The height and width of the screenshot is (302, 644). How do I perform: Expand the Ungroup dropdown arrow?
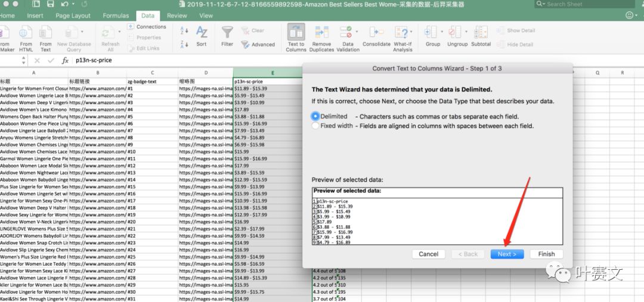[466, 32]
